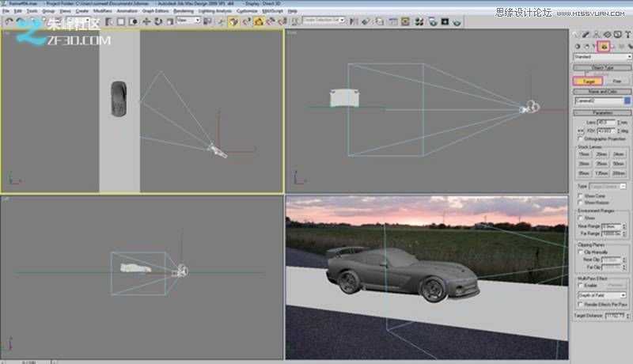Image resolution: width=633 pixels, height=364 pixels.
Task: Choose Rectangular Selection Region tool
Action: point(121,21)
